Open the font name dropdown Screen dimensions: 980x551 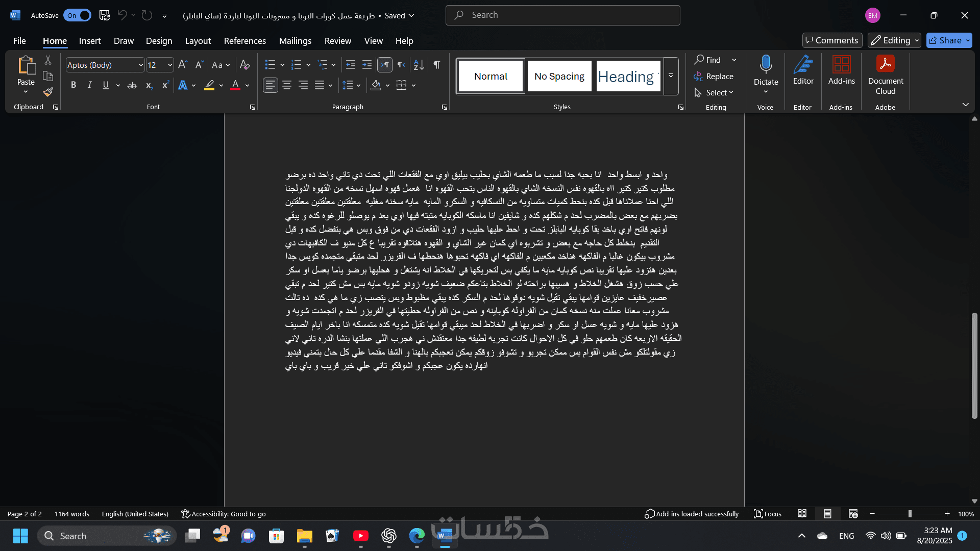141,65
